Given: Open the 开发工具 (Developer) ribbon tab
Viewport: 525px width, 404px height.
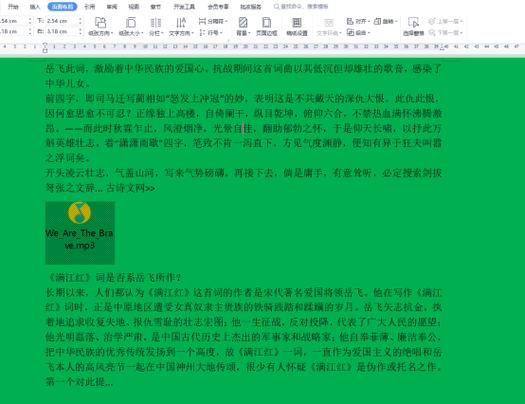Looking at the screenshot, I should coord(184,6).
